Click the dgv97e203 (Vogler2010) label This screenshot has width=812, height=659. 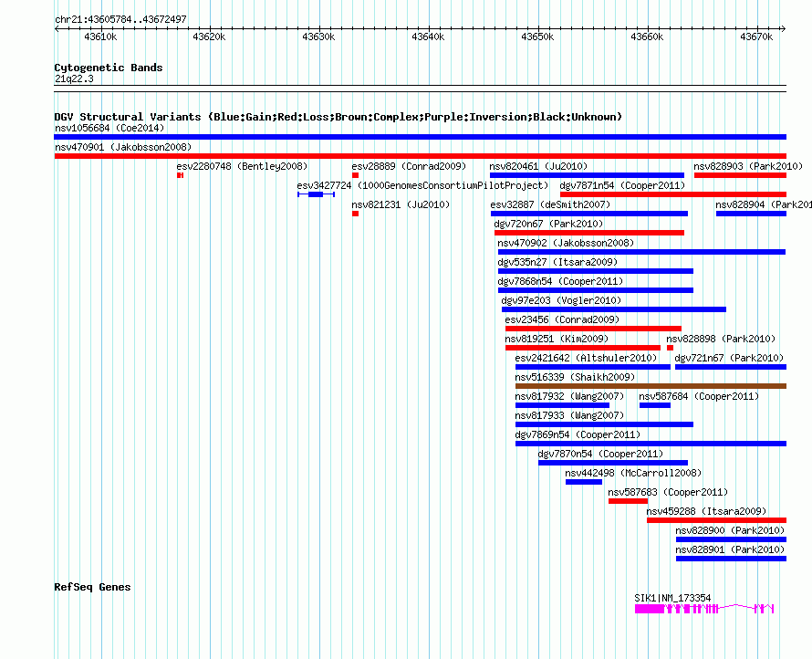point(561,300)
